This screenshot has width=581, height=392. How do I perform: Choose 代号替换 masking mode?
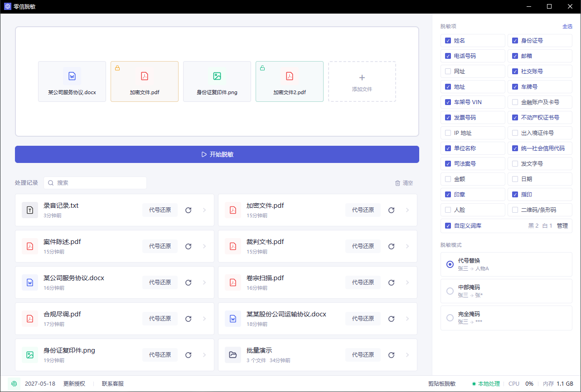tap(506, 264)
